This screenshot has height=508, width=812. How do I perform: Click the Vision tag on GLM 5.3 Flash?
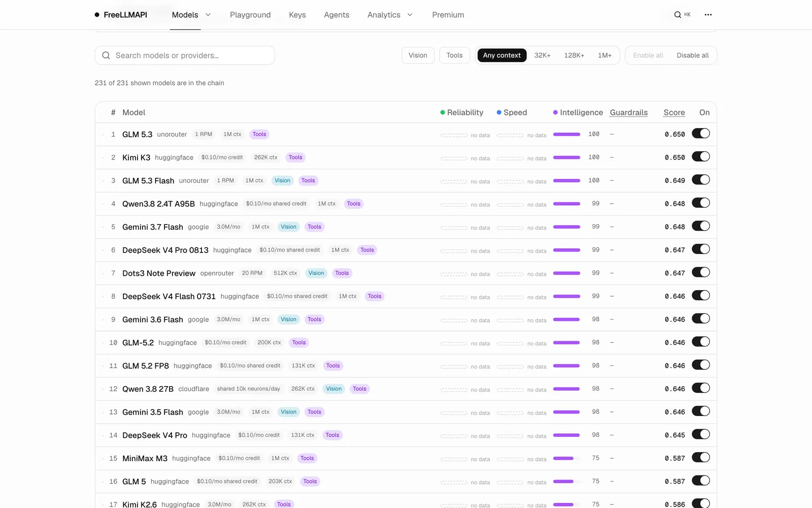(282, 180)
